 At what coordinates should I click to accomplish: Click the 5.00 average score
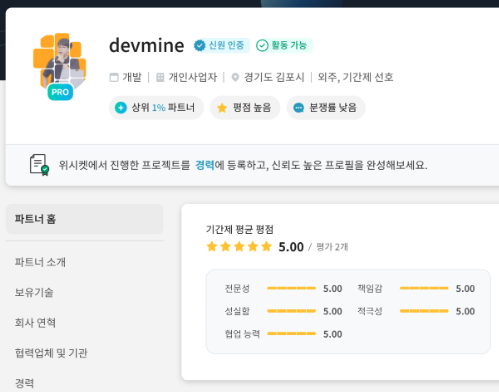[291, 247]
